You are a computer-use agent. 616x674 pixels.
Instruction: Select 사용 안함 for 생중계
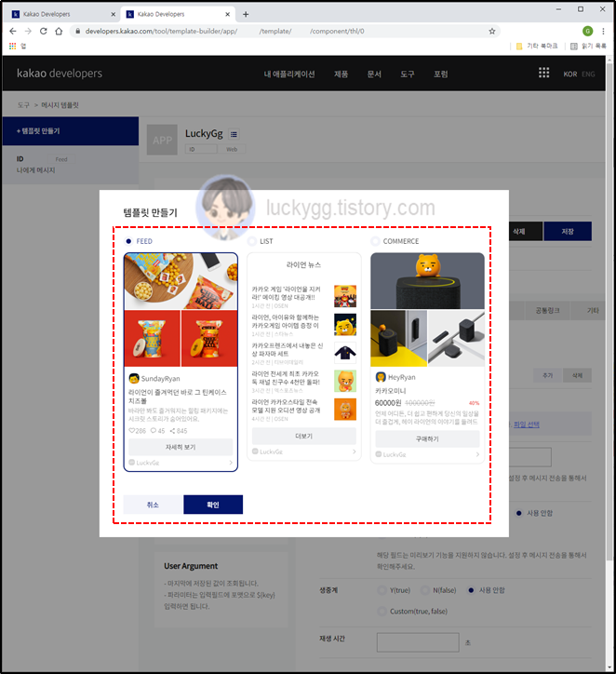coord(471,590)
